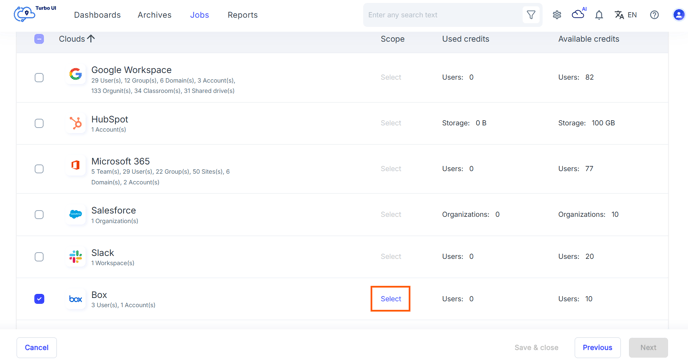688x361 pixels.
Task: Switch to the Dashboards tab
Action: click(97, 15)
